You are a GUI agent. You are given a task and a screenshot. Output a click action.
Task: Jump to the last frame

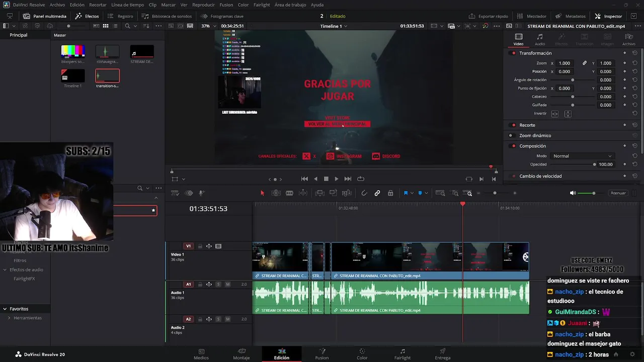click(x=348, y=179)
